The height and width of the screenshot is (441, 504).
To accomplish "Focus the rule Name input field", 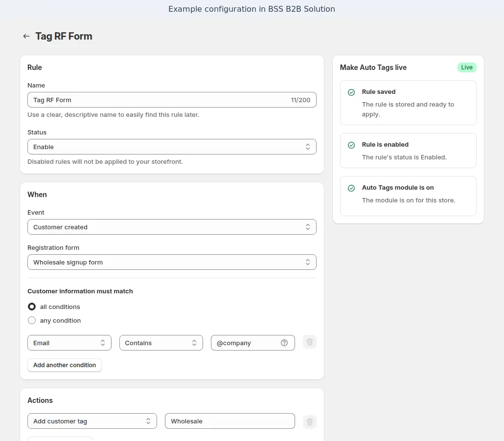I will (172, 100).
